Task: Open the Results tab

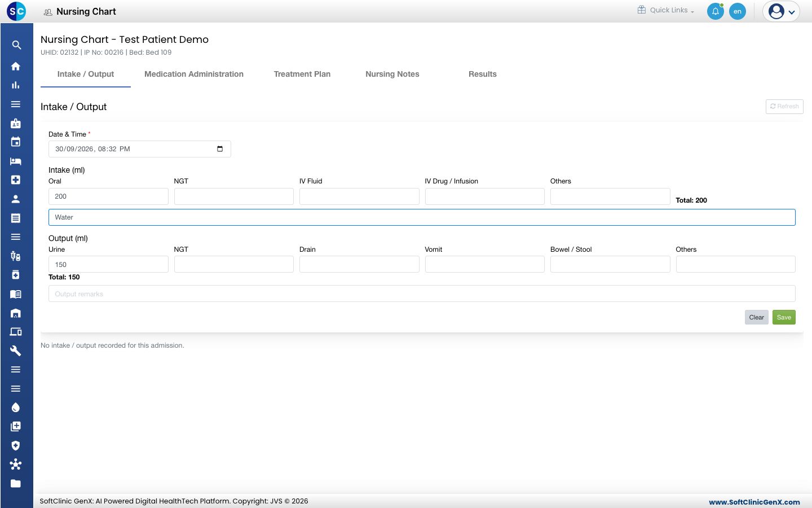Action: [x=483, y=74]
